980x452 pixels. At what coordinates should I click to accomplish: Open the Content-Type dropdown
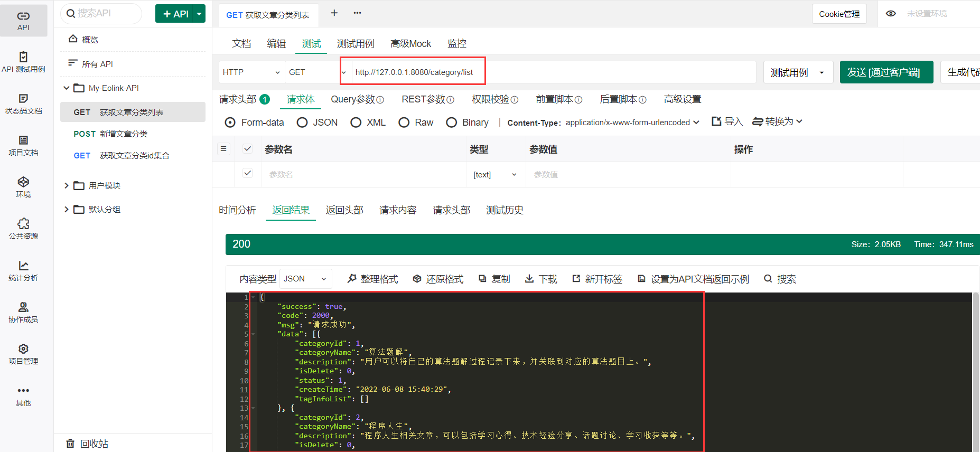pyautogui.click(x=633, y=123)
